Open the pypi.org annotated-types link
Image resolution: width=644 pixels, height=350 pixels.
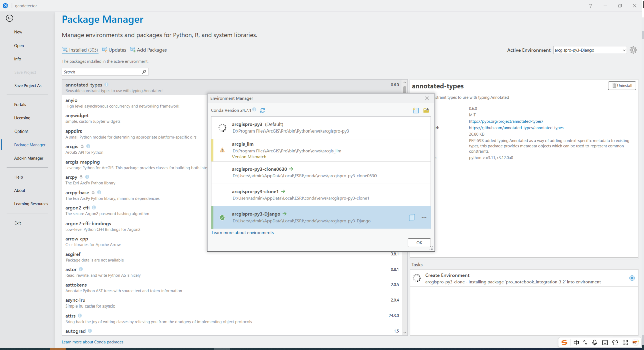tap(506, 121)
